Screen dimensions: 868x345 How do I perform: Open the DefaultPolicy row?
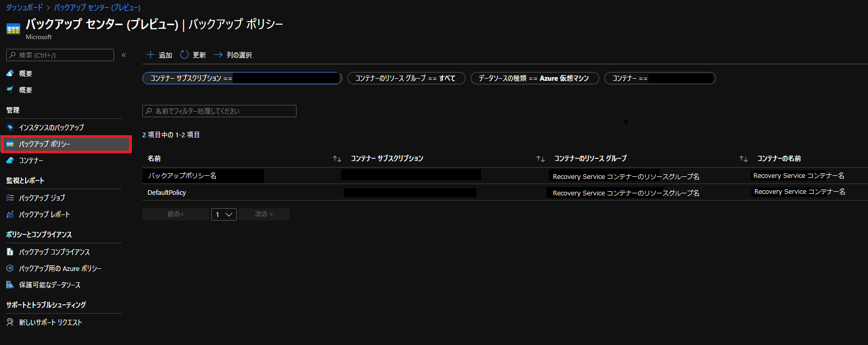(505, 192)
